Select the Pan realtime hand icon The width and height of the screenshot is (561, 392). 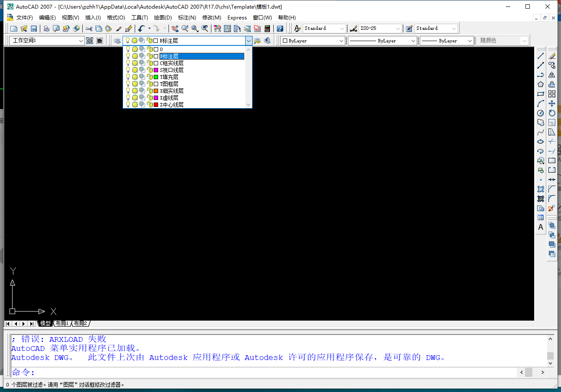click(175, 29)
